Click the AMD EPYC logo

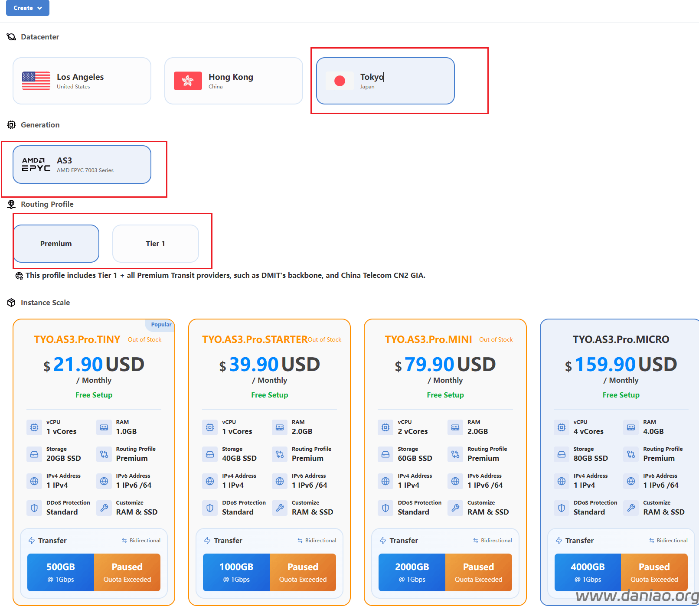[x=36, y=165]
